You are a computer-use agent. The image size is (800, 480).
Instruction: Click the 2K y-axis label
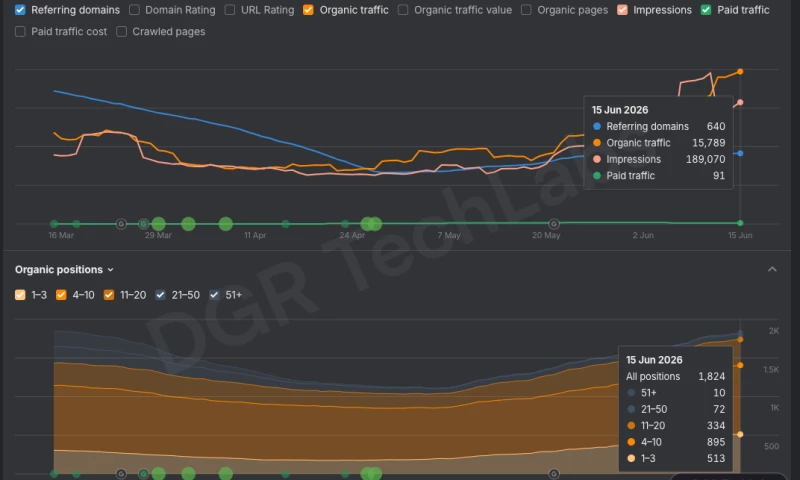pos(773,331)
